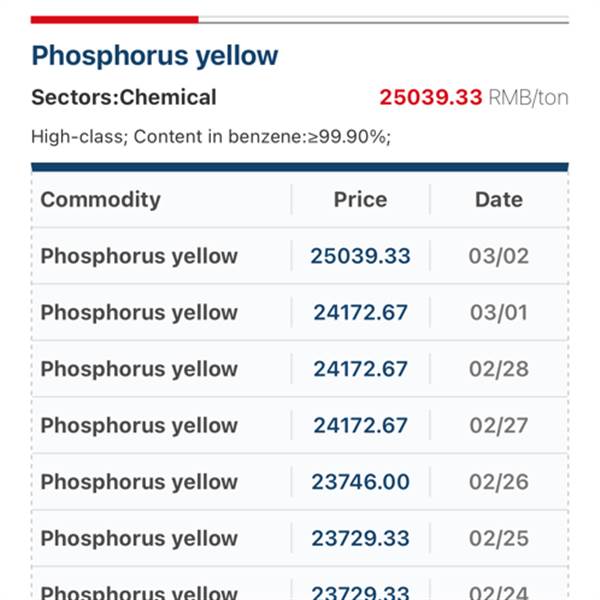The width and height of the screenshot is (600, 600).
Task: Select the 03/02 date cell
Action: pos(499,256)
